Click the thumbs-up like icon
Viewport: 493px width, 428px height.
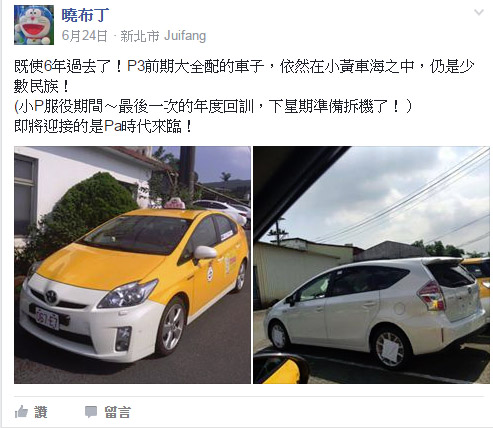tap(21, 412)
